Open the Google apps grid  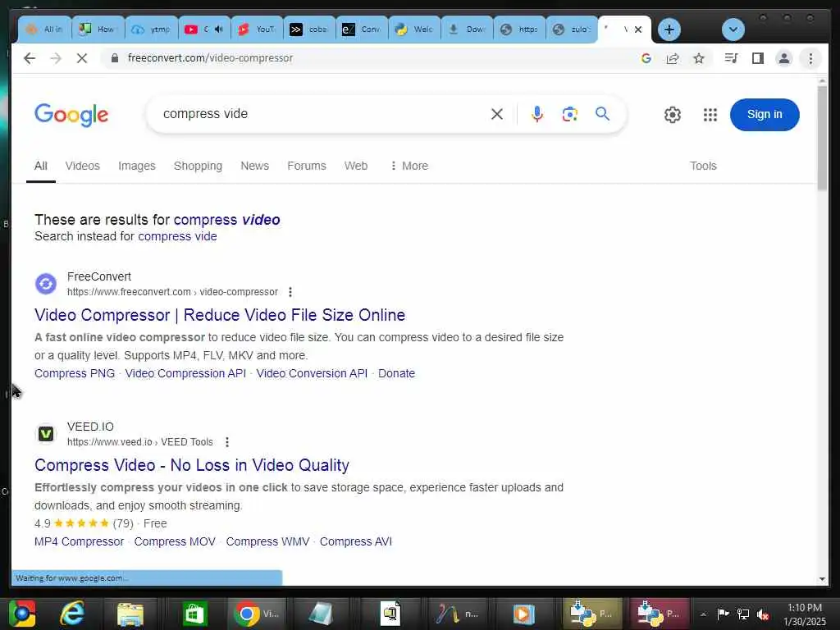[x=710, y=115]
